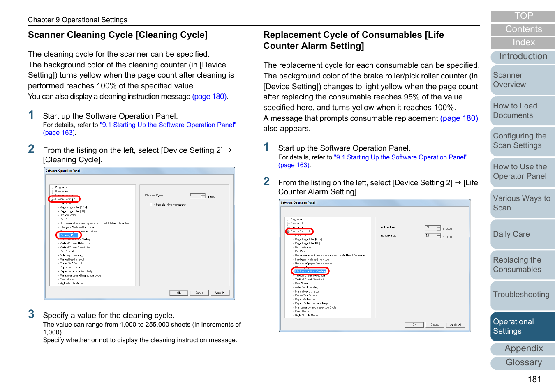This screenshot has height=392, width=555.
Task: Select Document check area specification in Life Counter dialog
Action: [x=330, y=256]
